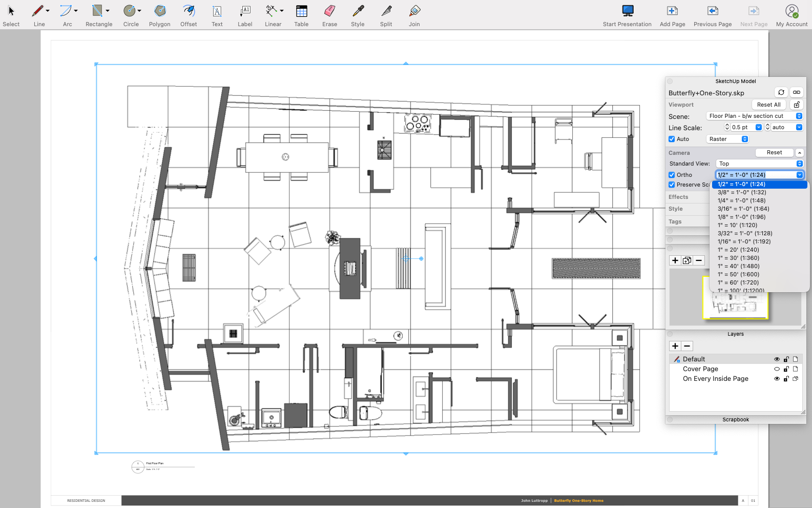Disable the Auto render checkbox
This screenshot has width=812, height=508.
672,139
